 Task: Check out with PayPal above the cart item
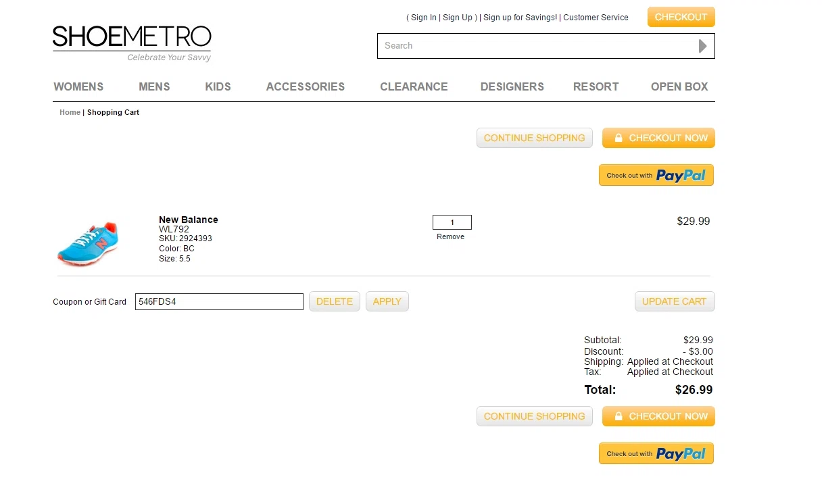[x=656, y=176]
